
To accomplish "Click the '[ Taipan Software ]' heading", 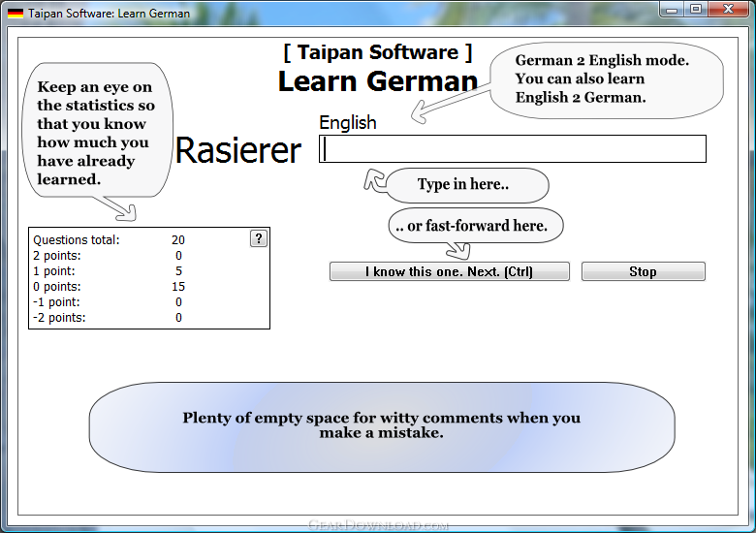I will pos(378,52).
